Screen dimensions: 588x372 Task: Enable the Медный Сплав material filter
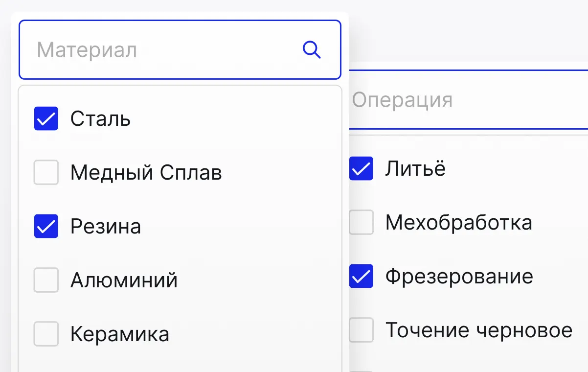[45, 172]
